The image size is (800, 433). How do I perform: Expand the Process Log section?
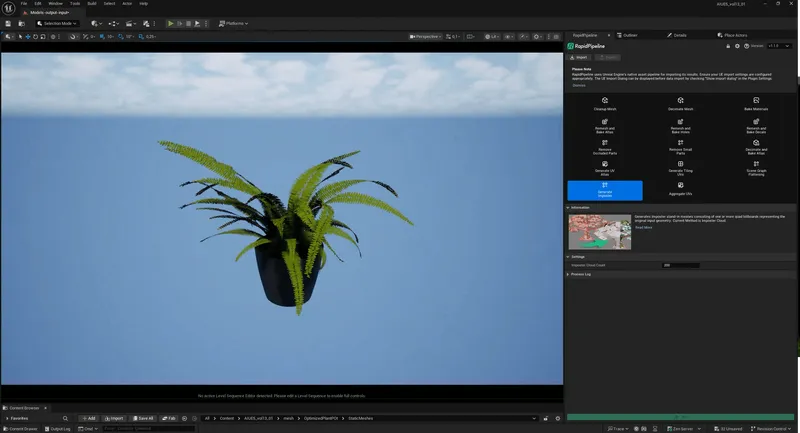581,273
